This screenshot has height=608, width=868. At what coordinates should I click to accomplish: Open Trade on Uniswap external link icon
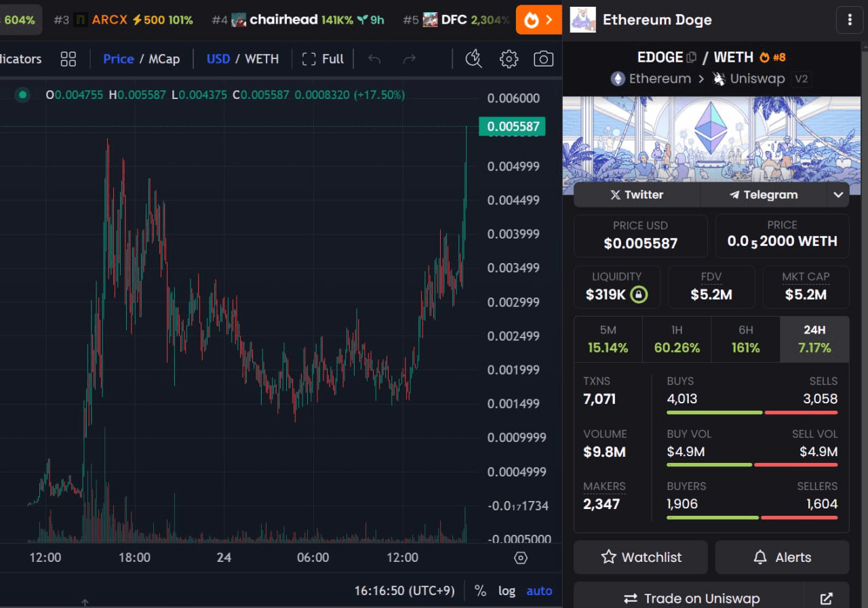pyautogui.click(x=826, y=599)
